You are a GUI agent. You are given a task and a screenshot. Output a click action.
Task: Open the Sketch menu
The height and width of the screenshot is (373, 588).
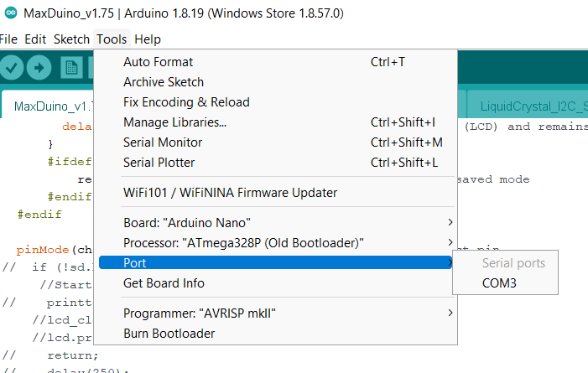[x=71, y=39]
